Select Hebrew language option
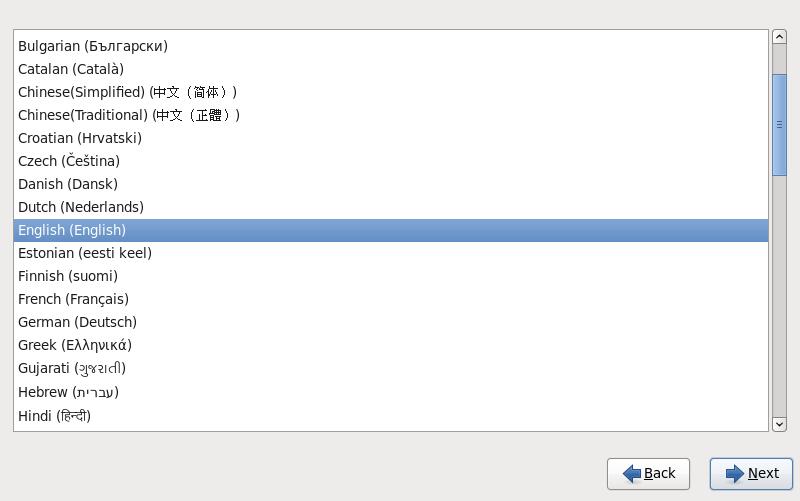The height and width of the screenshot is (501, 800). pyautogui.click(x=68, y=392)
